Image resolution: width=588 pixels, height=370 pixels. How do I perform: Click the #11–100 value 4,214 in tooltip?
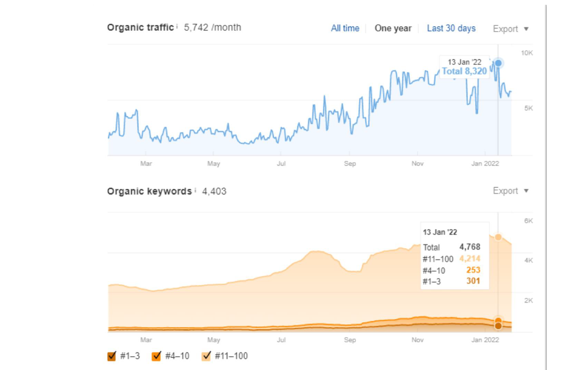(470, 258)
